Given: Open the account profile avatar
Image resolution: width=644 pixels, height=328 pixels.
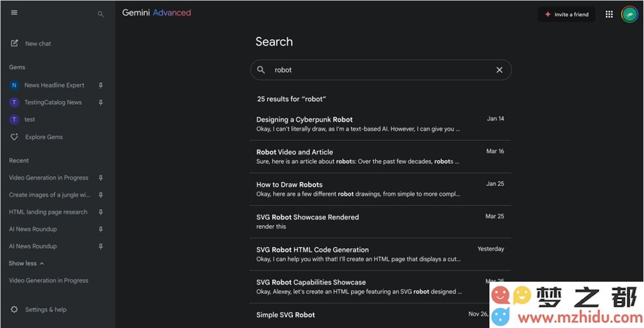Looking at the screenshot, I should [x=629, y=14].
